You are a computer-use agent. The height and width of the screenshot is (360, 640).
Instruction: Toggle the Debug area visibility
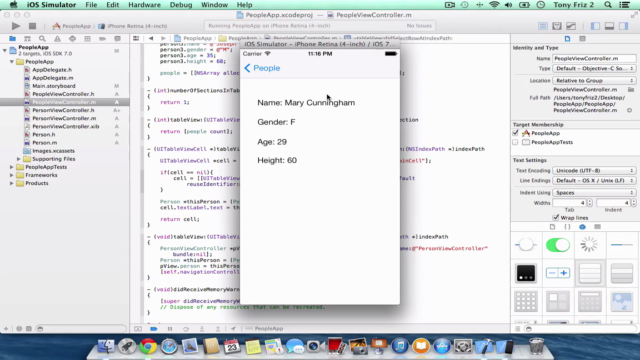(x=609, y=26)
